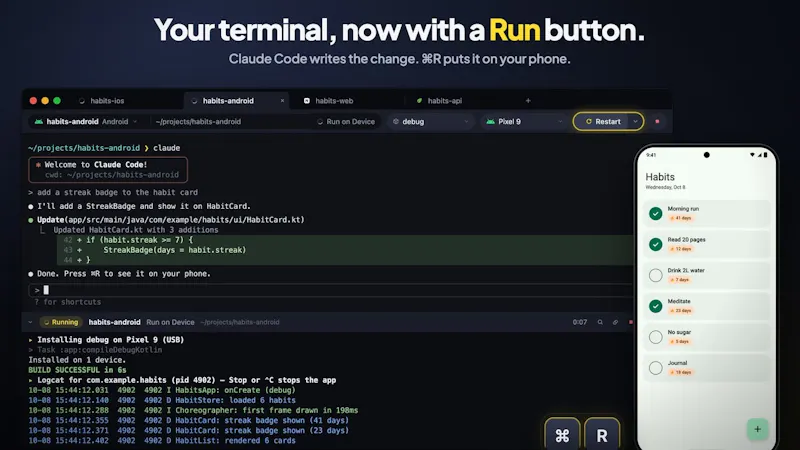This screenshot has width=800, height=450.
Task: Add a new terminal tab
Action: (528, 101)
